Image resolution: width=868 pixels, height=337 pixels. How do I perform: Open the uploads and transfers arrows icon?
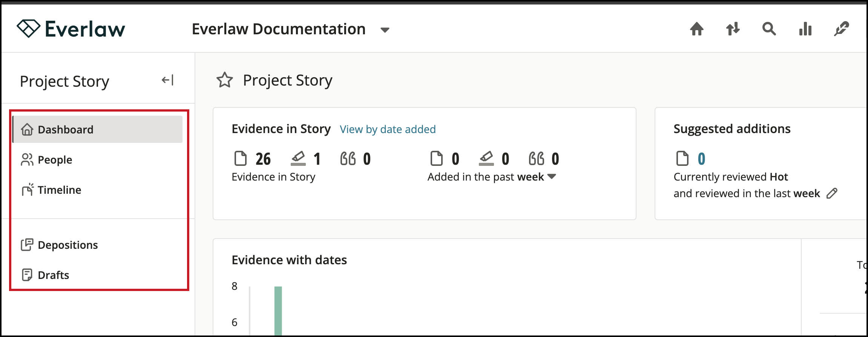(x=733, y=29)
